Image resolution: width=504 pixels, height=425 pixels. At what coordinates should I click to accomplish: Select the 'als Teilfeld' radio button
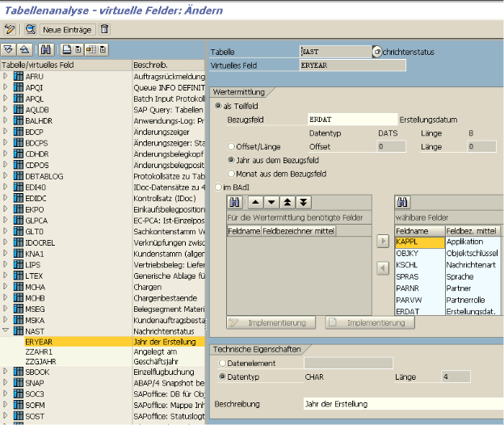(x=219, y=106)
